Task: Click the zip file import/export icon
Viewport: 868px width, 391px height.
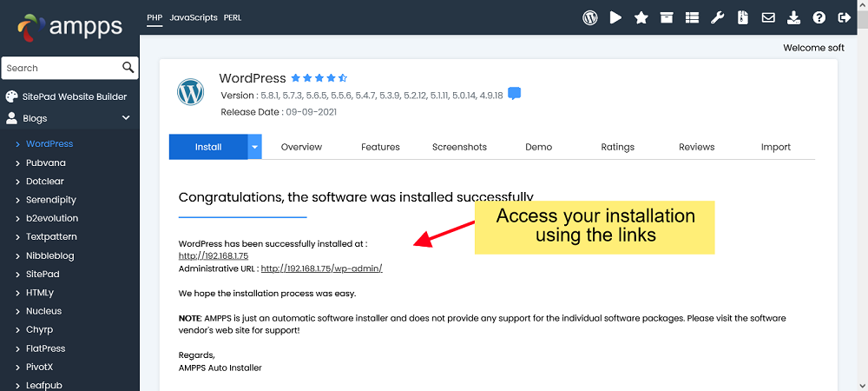Action: [x=743, y=17]
